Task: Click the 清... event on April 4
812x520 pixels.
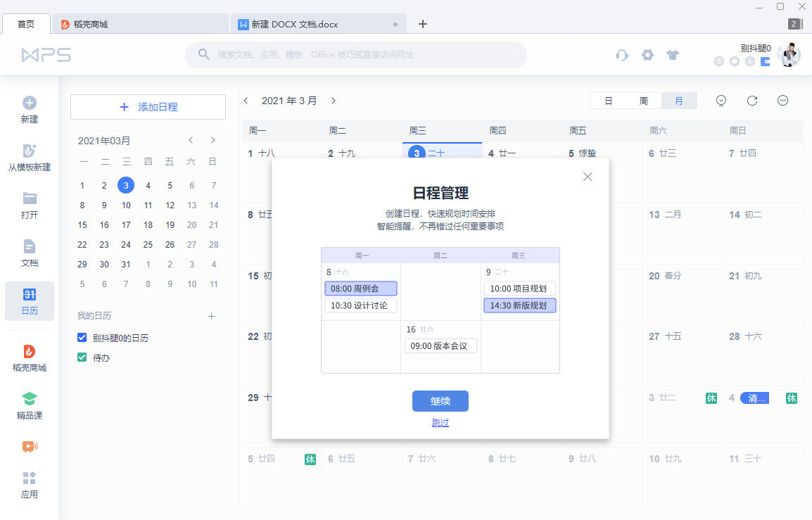Action: [x=754, y=398]
